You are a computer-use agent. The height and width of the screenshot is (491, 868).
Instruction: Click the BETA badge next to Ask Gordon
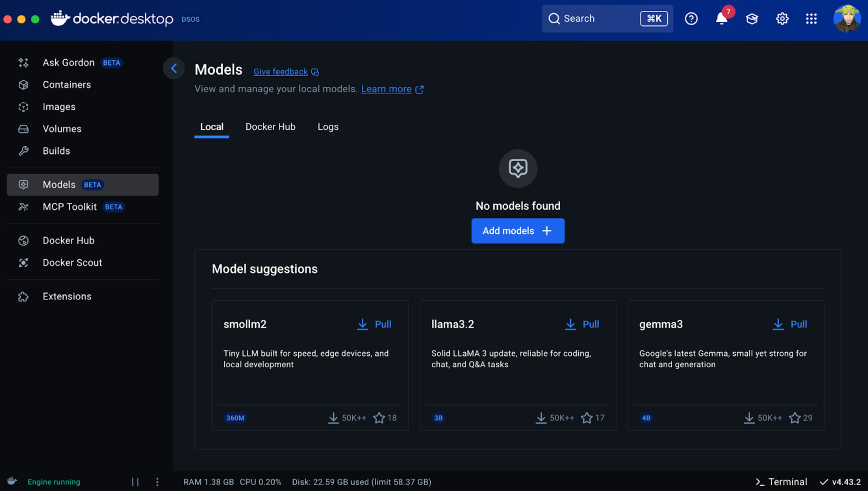112,63
